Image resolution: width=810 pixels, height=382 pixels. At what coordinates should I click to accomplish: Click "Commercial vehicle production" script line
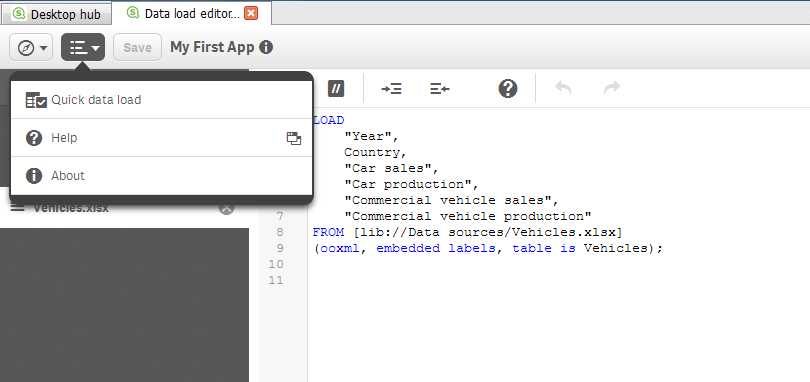468,216
